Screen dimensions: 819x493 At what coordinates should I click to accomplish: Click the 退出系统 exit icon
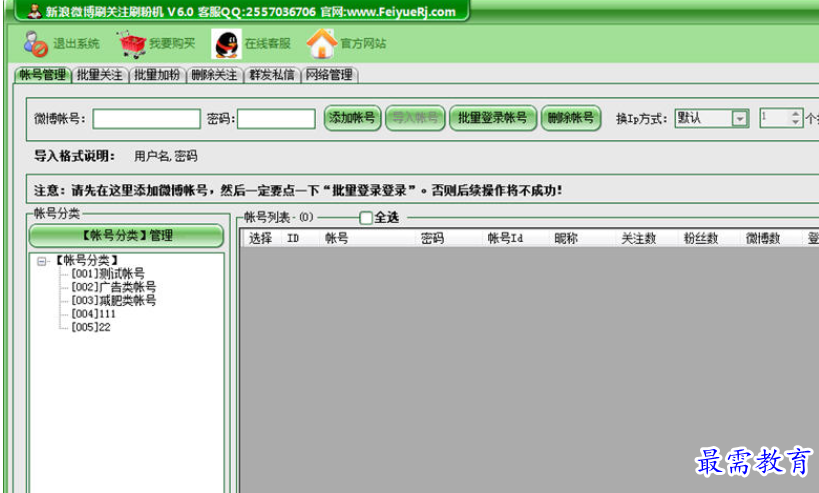point(36,44)
